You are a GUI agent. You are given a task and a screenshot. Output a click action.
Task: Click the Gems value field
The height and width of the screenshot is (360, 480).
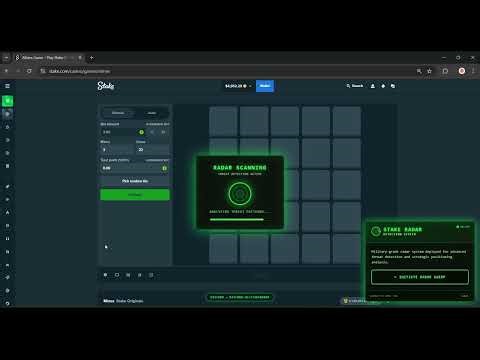point(152,150)
